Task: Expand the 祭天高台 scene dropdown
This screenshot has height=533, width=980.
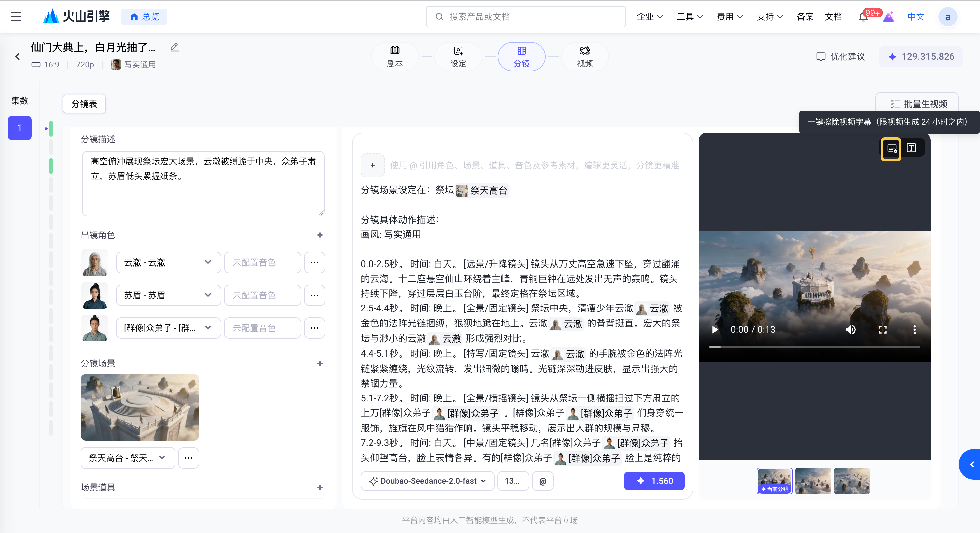Action: point(127,458)
